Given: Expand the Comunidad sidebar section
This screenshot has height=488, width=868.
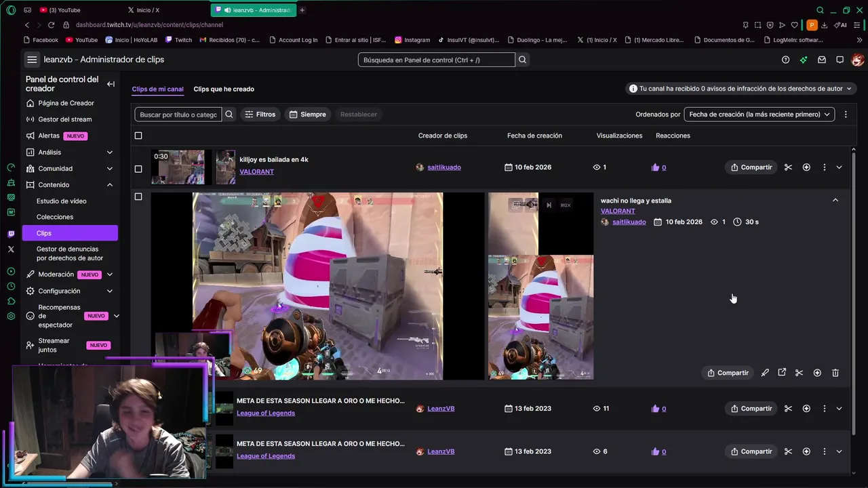Looking at the screenshot, I should pyautogui.click(x=110, y=169).
